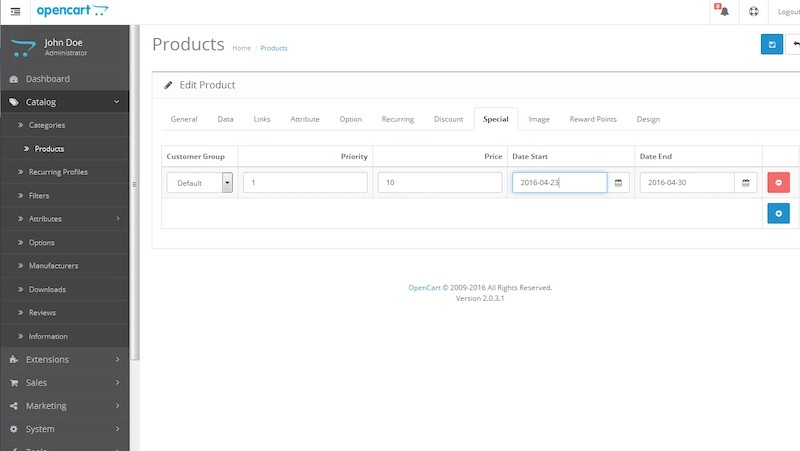Click the Sales cart icon
This screenshot has height=451, width=800.
coord(14,383)
